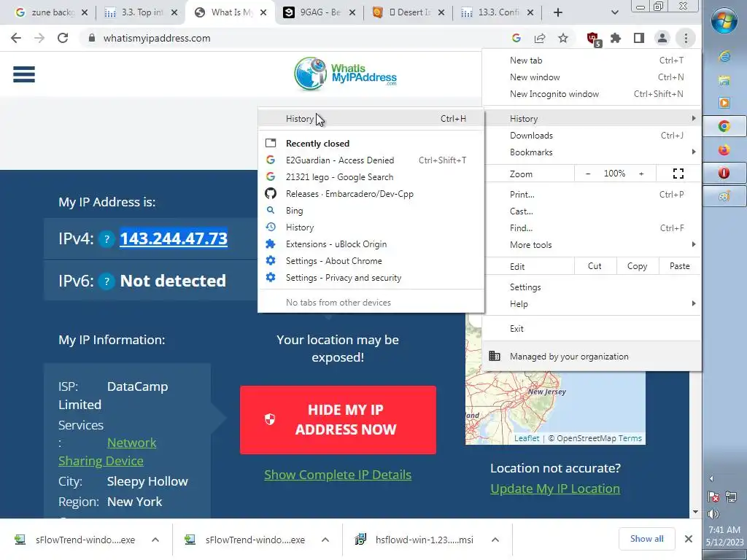Click the IPv4 question mark help icon
747x560 pixels.
(x=107, y=239)
